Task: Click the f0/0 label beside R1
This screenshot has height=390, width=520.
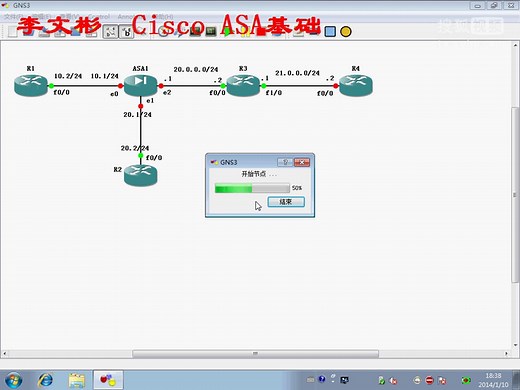Action: point(61,92)
